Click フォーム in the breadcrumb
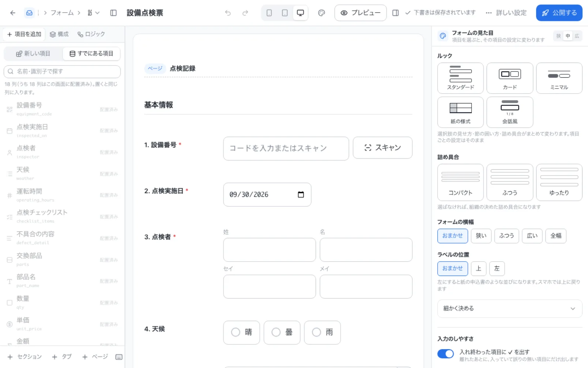Screen dimensions: 588x368 click(x=62, y=13)
